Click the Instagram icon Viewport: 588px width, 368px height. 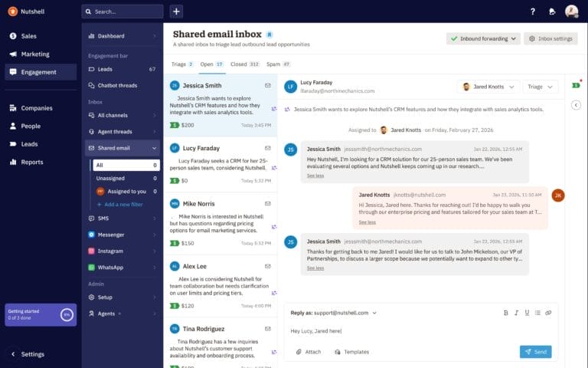point(91,251)
